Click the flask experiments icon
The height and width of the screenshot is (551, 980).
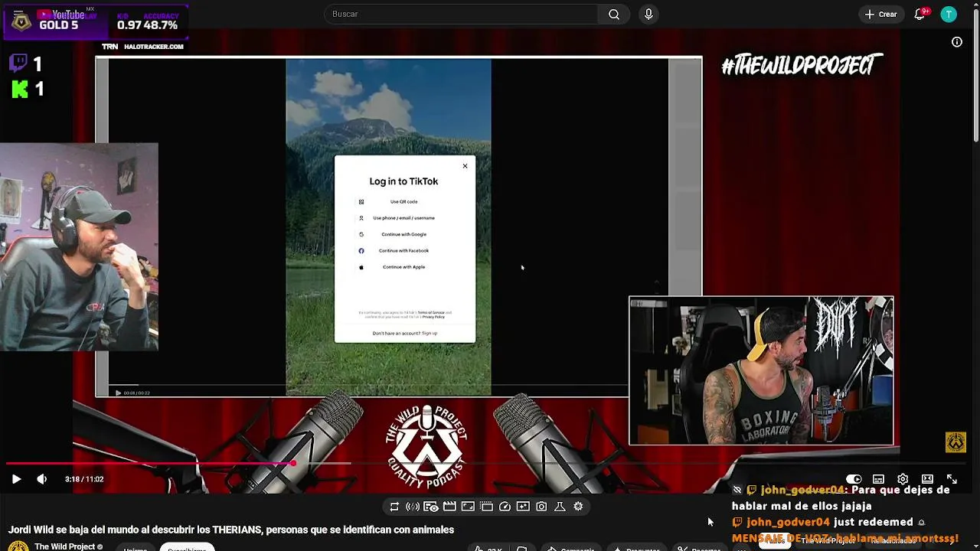(x=560, y=507)
